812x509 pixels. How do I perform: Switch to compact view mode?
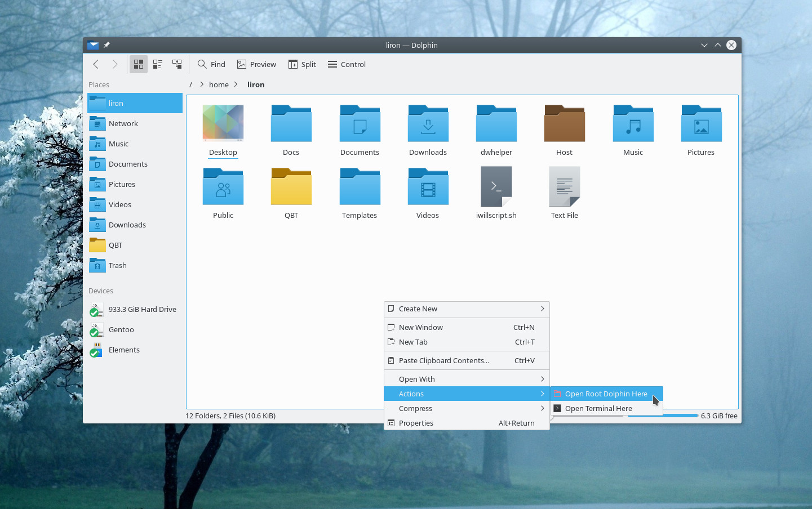(x=157, y=64)
